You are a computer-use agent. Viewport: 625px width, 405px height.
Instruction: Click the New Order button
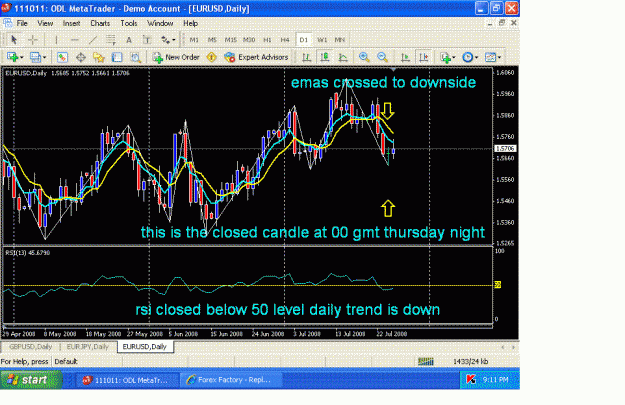coord(176,57)
